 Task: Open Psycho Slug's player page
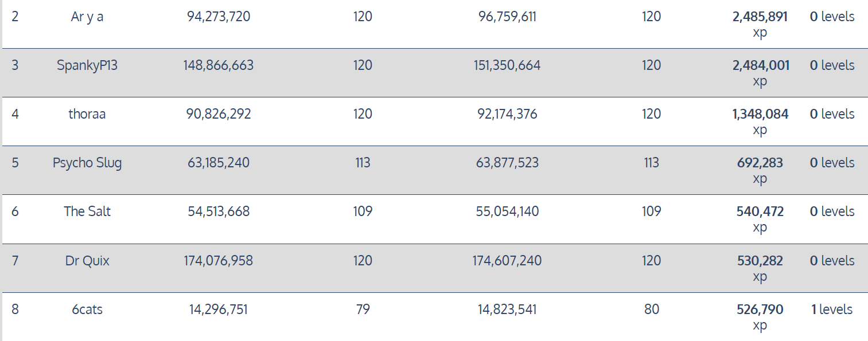point(87,163)
